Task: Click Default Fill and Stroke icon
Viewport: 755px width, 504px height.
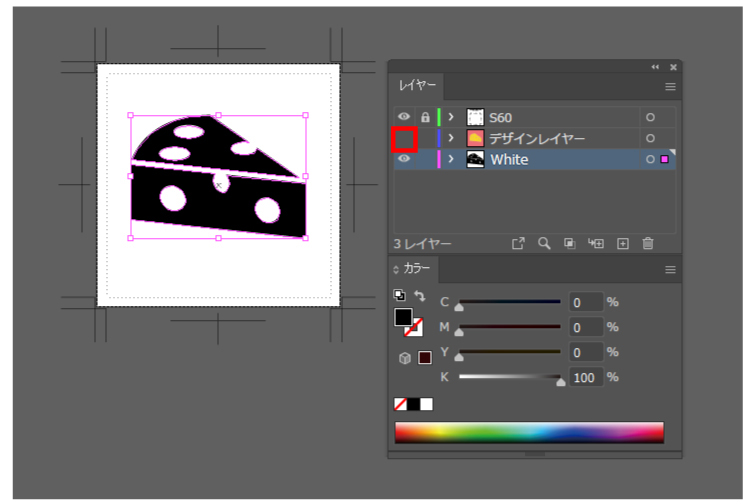Action: pos(399,295)
